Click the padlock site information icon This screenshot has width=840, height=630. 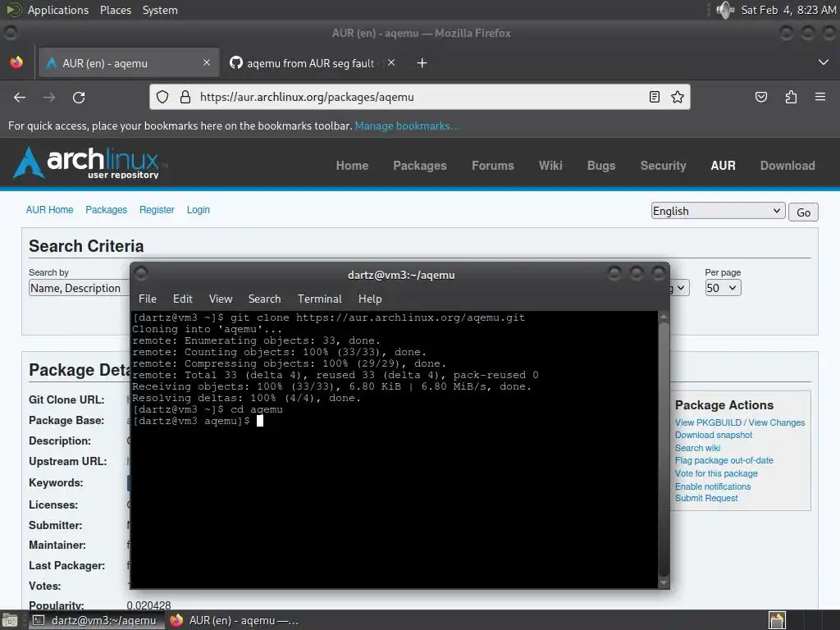coord(185,97)
